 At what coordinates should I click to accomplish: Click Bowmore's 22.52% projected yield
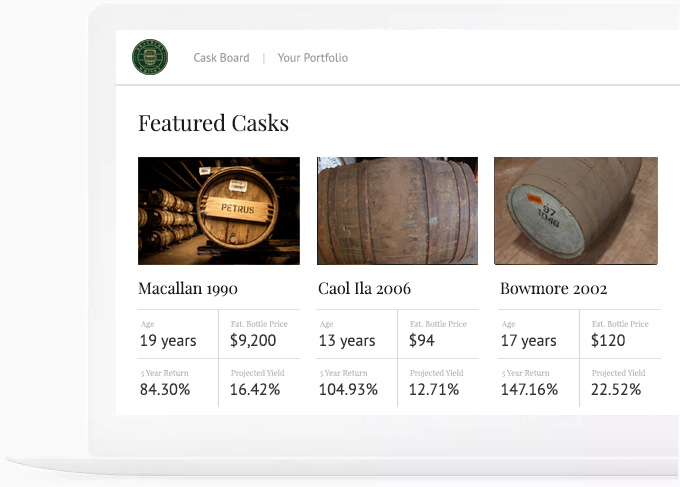tap(616, 390)
